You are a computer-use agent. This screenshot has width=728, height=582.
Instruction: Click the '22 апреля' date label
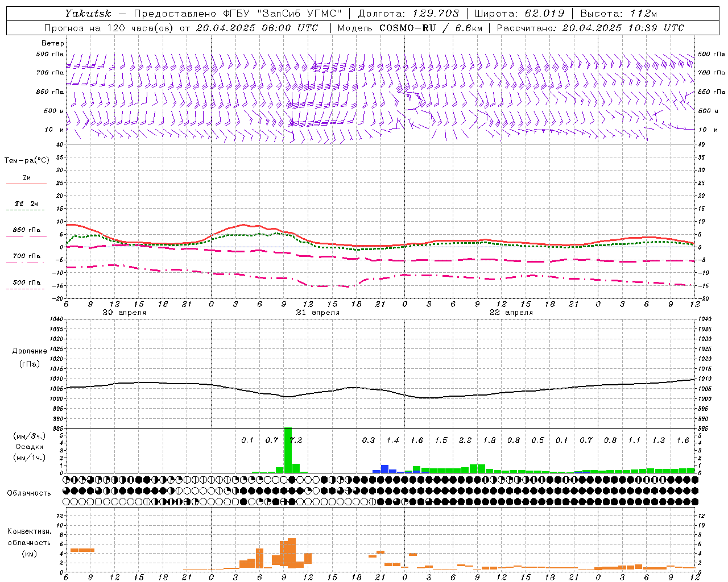point(511,313)
